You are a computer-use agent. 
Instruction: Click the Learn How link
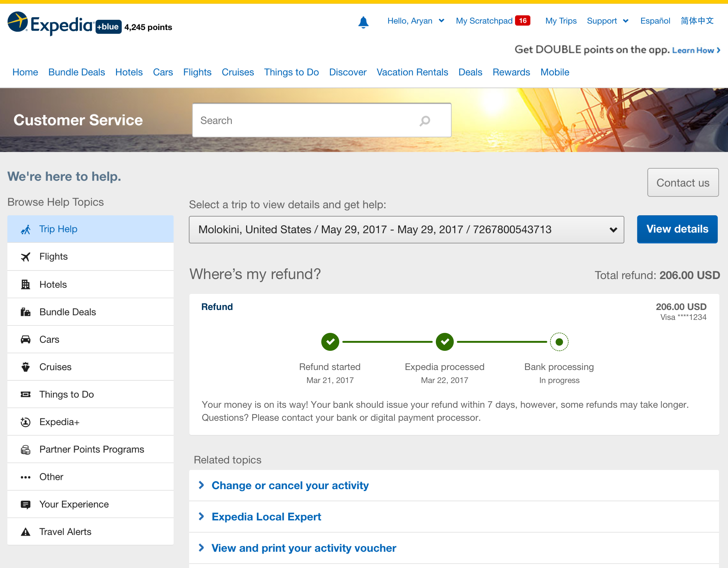pyautogui.click(x=696, y=50)
